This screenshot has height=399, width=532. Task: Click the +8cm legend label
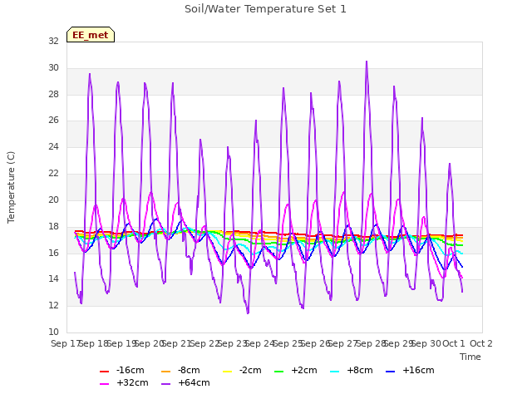(360, 370)
